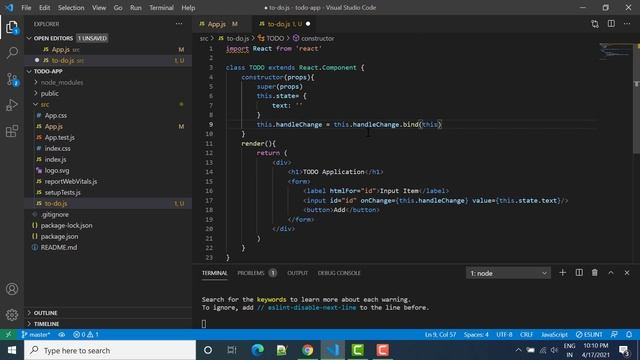Open the Terminal menu
Image resolution: width=640 pixels, height=360 pixels.
[x=161, y=7]
